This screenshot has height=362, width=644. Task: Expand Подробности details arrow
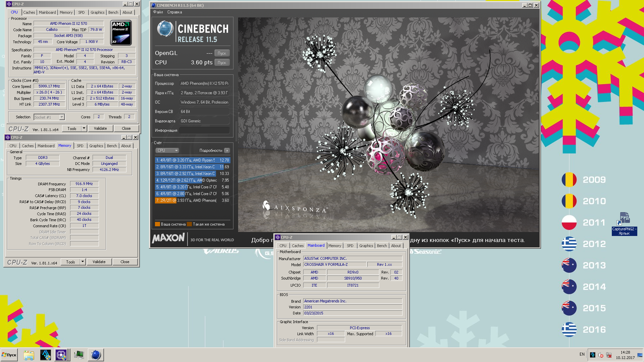pyautogui.click(x=227, y=150)
